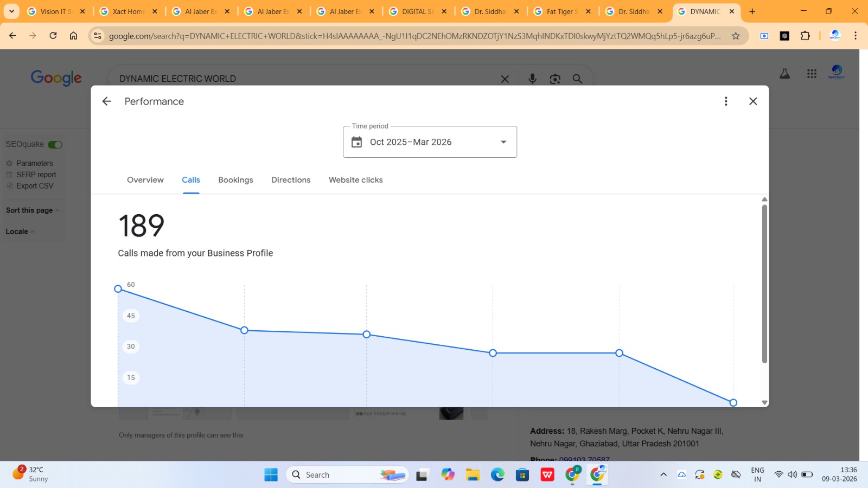Switch to the DIGITAL tab

tap(418, 11)
